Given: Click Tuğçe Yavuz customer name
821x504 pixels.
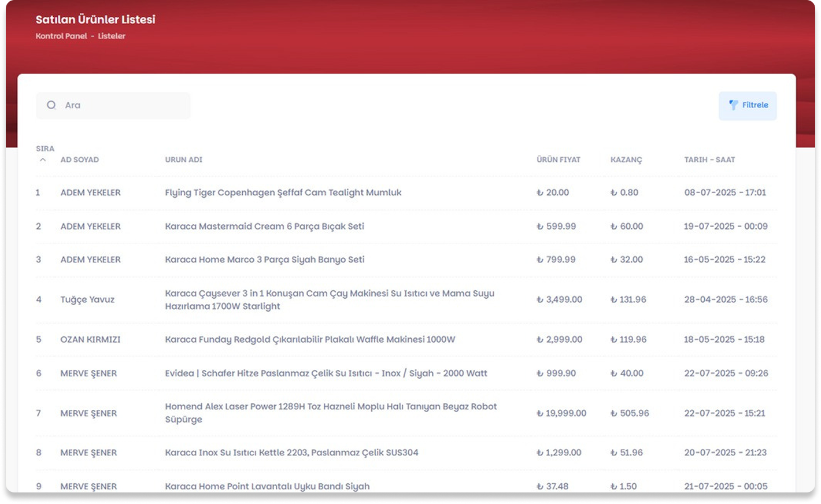Looking at the screenshot, I should 87,299.
